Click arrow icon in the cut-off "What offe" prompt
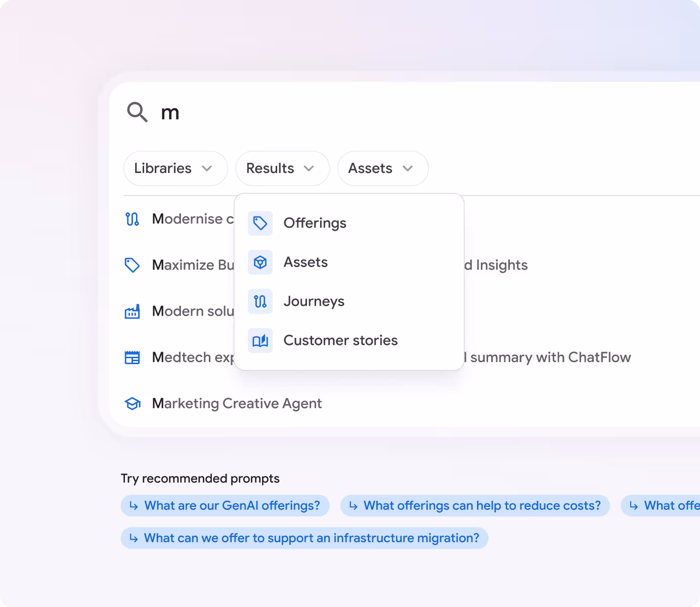The height and width of the screenshot is (607, 700). (x=634, y=506)
